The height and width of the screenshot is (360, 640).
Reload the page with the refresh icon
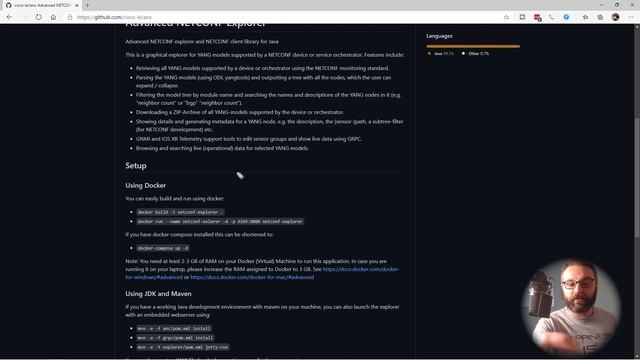pyautogui.click(x=38, y=17)
